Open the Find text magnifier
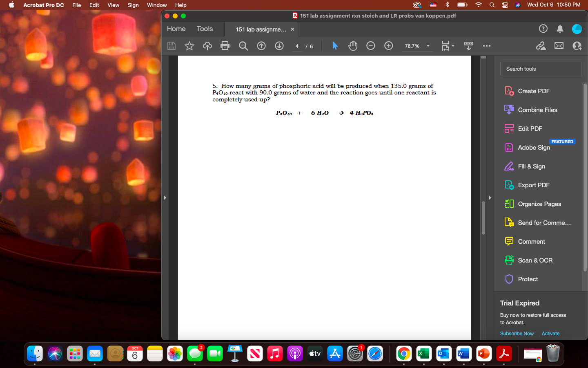588x368 pixels. pos(243,46)
